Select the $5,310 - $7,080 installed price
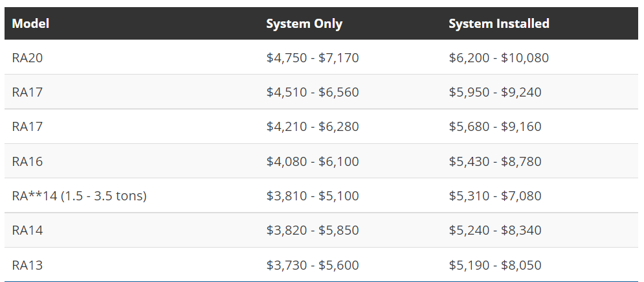This screenshot has width=644, height=282. coord(495,195)
